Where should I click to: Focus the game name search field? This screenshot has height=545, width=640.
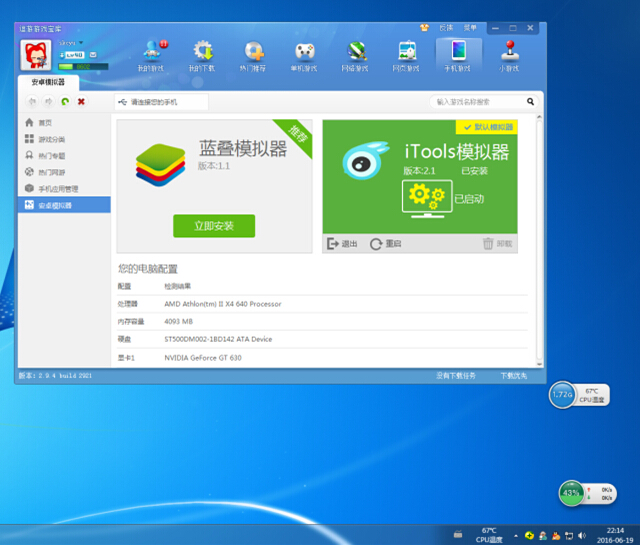(x=478, y=102)
